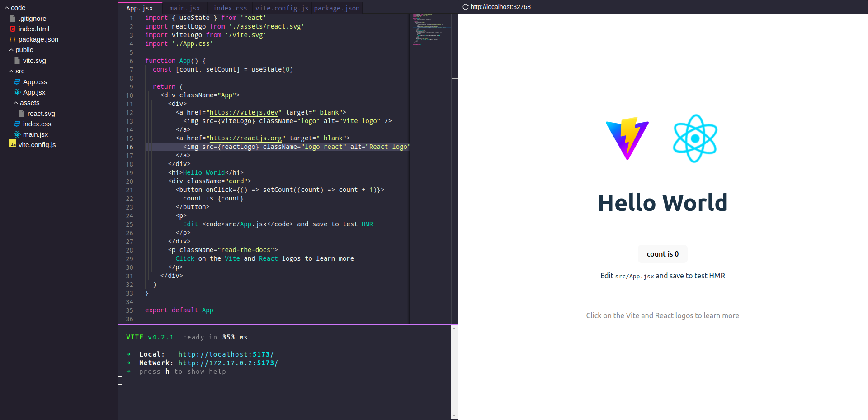
Task: Click className="read-the-docs" on line 28
Action: click(x=227, y=250)
